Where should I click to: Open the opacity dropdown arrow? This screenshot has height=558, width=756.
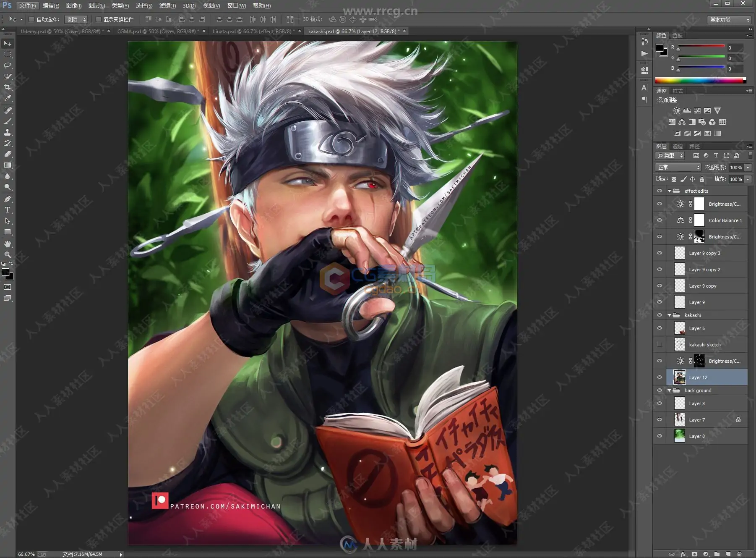tap(748, 168)
